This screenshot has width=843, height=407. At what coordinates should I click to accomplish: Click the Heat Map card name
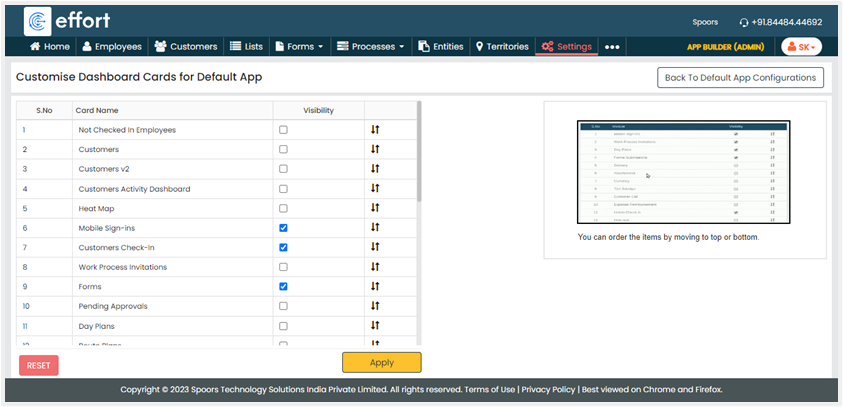click(96, 209)
